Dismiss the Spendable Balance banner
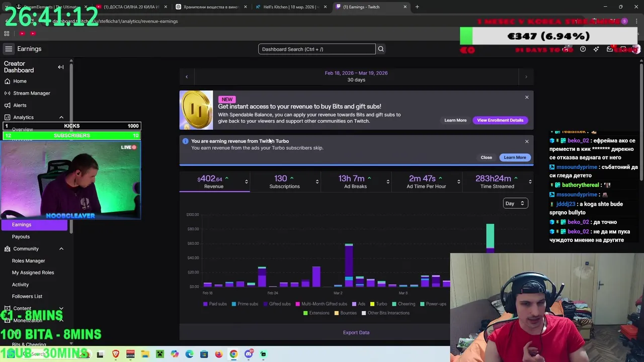 tap(527, 97)
